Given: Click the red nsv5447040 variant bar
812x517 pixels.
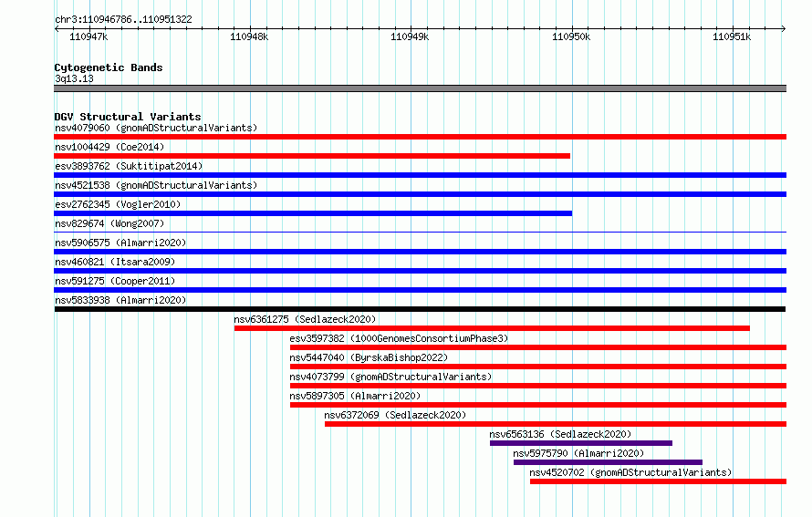Looking at the screenshot, I should (538, 367).
